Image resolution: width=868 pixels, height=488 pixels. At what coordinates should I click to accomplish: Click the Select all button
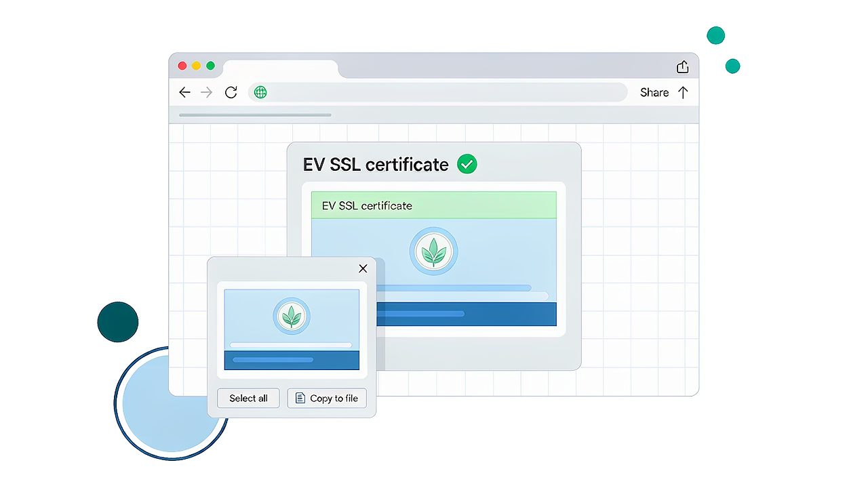click(248, 398)
